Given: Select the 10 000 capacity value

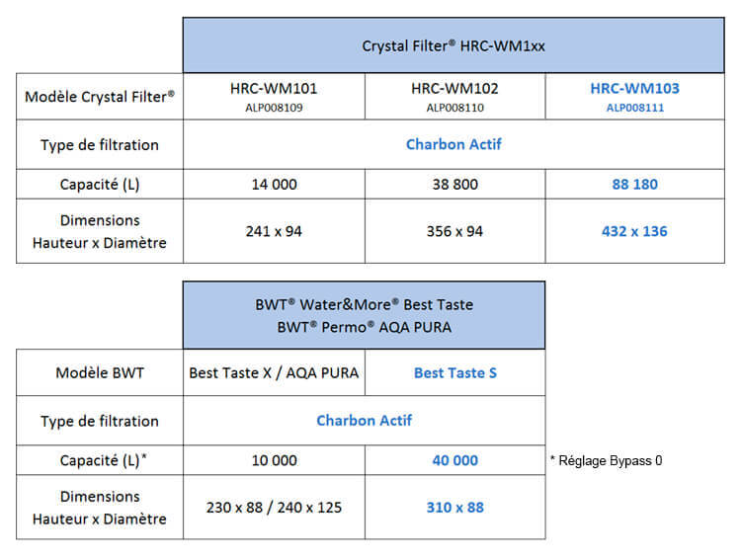Looking at the screenshot, I should [274, 460].
